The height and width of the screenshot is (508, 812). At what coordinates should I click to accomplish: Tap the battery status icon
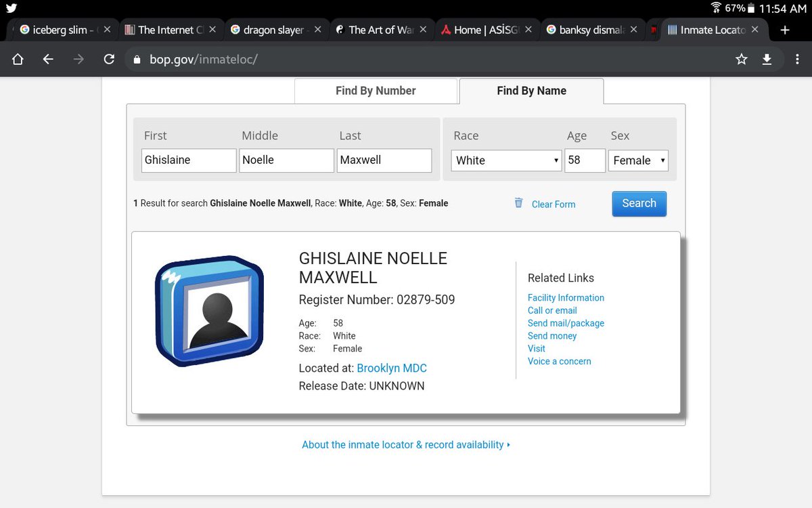point(750,8)
